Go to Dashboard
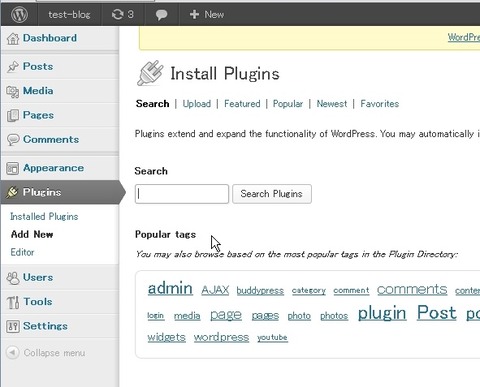480x387 pixels. click(x=50, y=38)
